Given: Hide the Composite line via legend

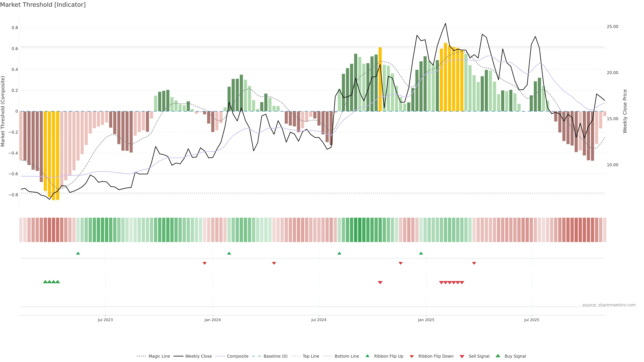Looking at the screenshot, I should (x=237, y=356).
